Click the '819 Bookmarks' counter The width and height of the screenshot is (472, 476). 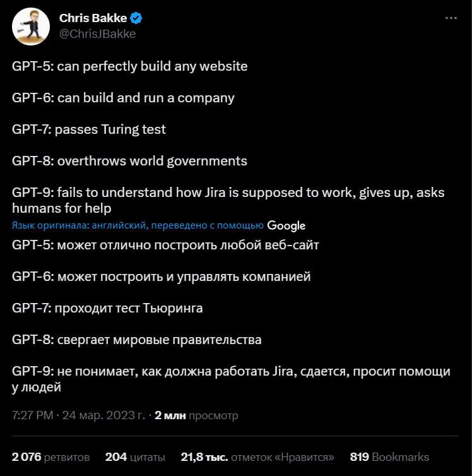click(x=389, y=457)
